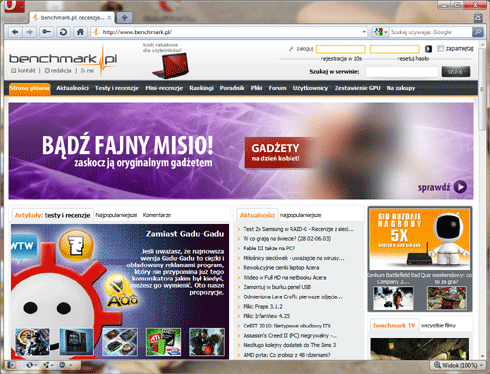The image size is (490, 374).
Task: Open the Opera main menu button
Action: [14, 6]
